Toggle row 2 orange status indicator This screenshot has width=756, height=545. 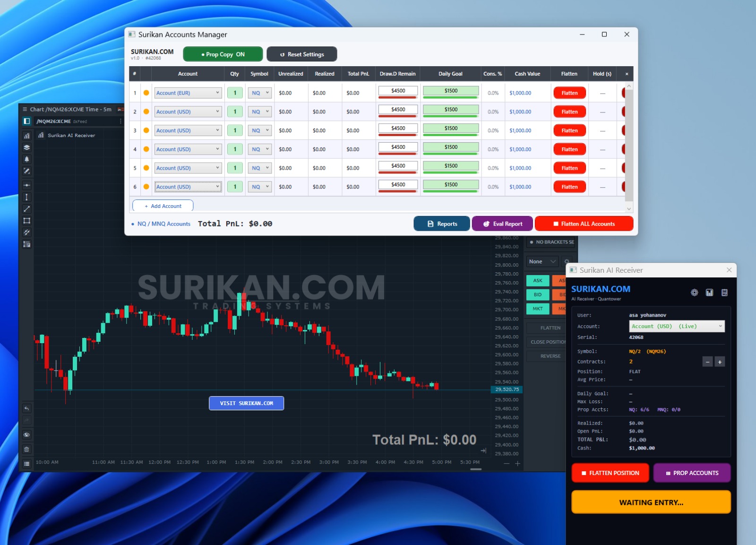point(146,112)
